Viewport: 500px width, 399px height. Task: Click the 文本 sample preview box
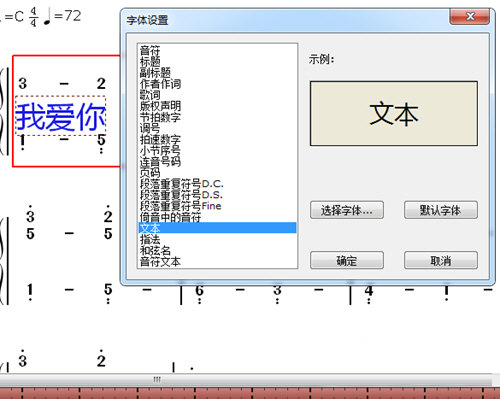click(x=394, y=113)
